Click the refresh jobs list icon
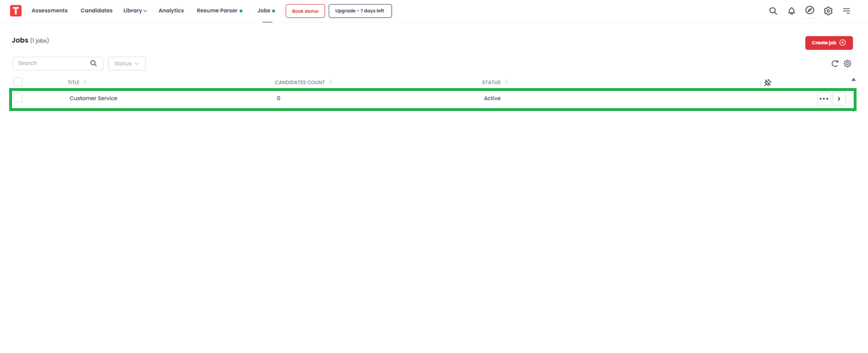 pos(835,64)
